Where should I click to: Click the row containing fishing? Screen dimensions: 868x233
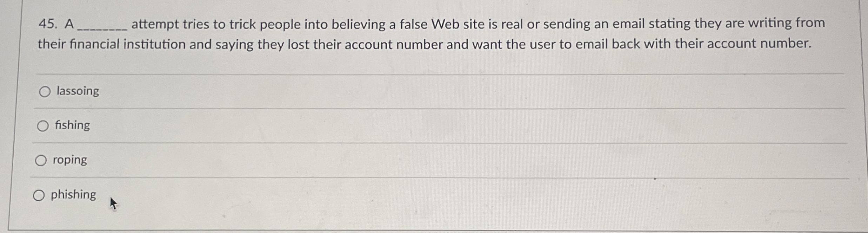(x=246, y=126)
